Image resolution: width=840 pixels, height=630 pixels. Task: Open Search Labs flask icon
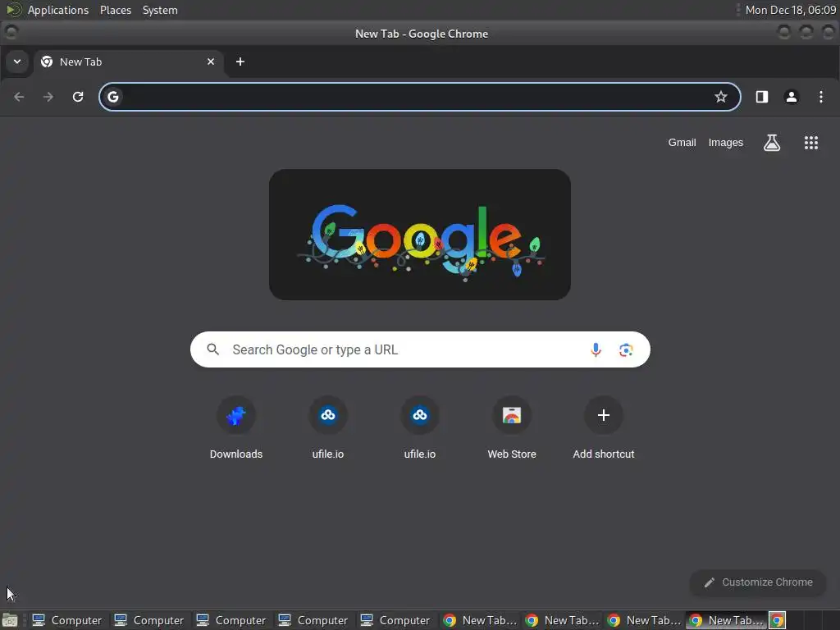(771, 143)
